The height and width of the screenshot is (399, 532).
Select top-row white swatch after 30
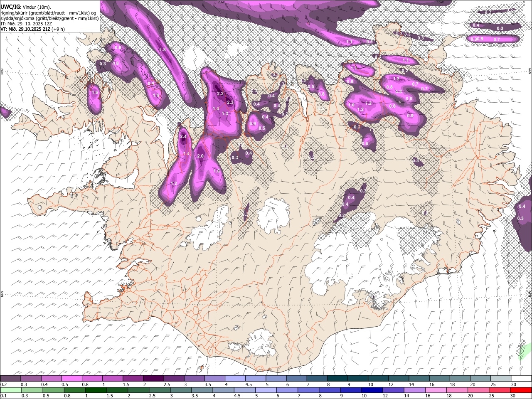coord(521,379)
